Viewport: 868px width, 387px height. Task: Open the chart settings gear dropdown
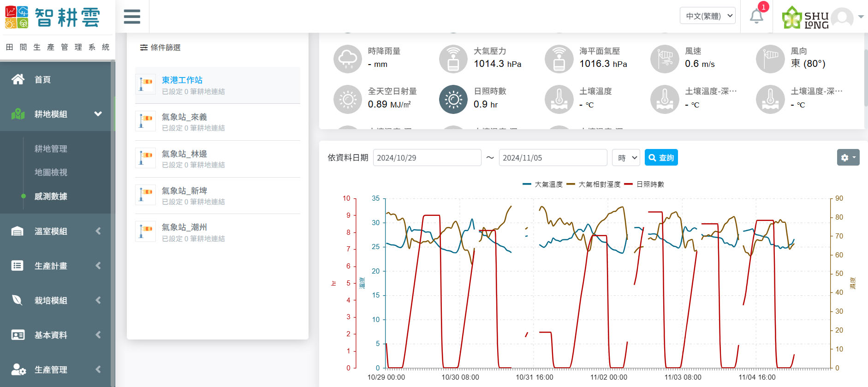pos(848,158)
